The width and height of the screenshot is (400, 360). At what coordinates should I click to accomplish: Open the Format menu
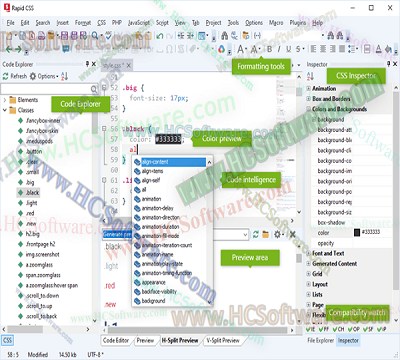(83, 23)
